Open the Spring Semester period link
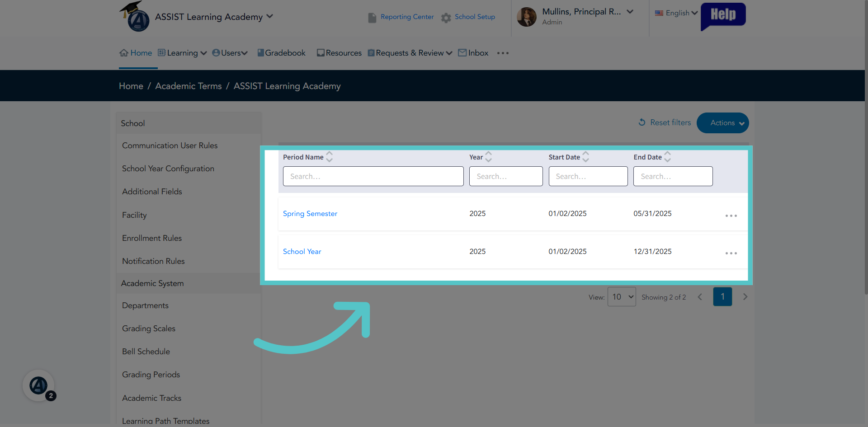 point(310,213)
